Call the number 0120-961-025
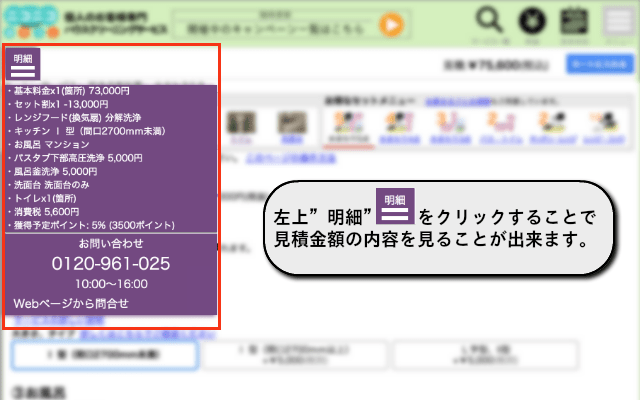This screenshot has width=640, height=400. coord(111,264)
